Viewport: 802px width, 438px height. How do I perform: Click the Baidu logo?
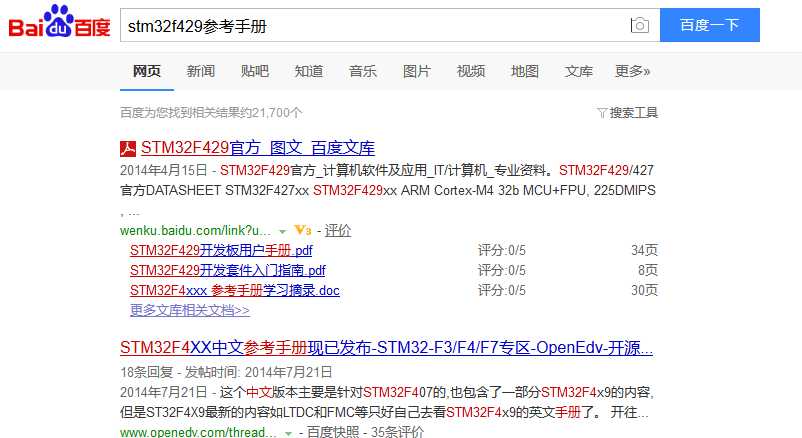click(59, 23)
